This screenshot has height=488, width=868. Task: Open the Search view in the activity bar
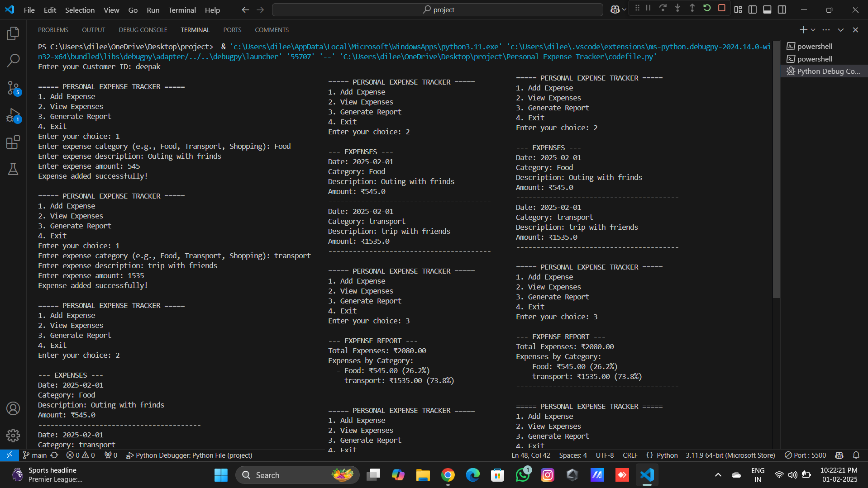click(x=13, y=60)
